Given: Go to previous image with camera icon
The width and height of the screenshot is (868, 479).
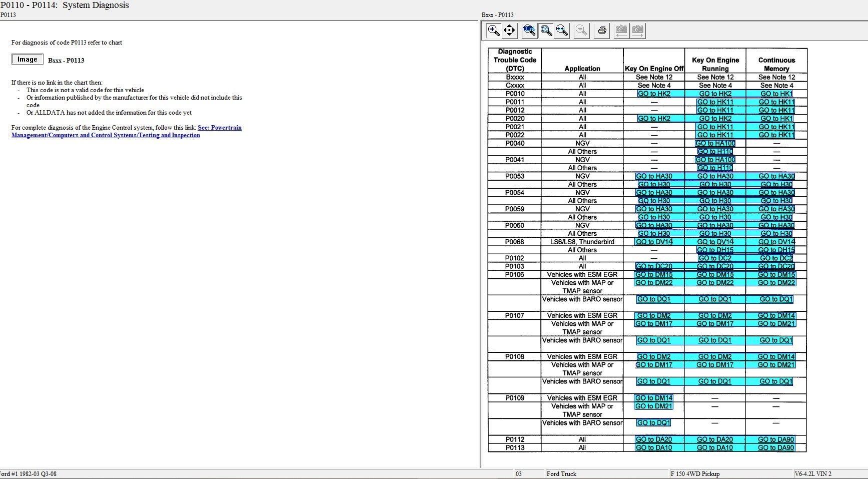Looking at the screenshot, I should tap(621, 31).
